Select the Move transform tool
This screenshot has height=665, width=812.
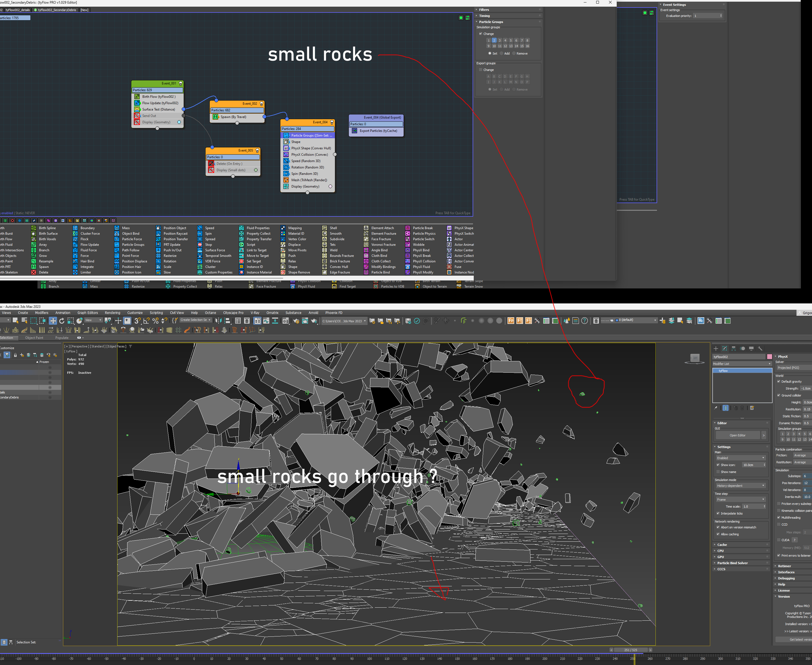[x=53, y=321]
